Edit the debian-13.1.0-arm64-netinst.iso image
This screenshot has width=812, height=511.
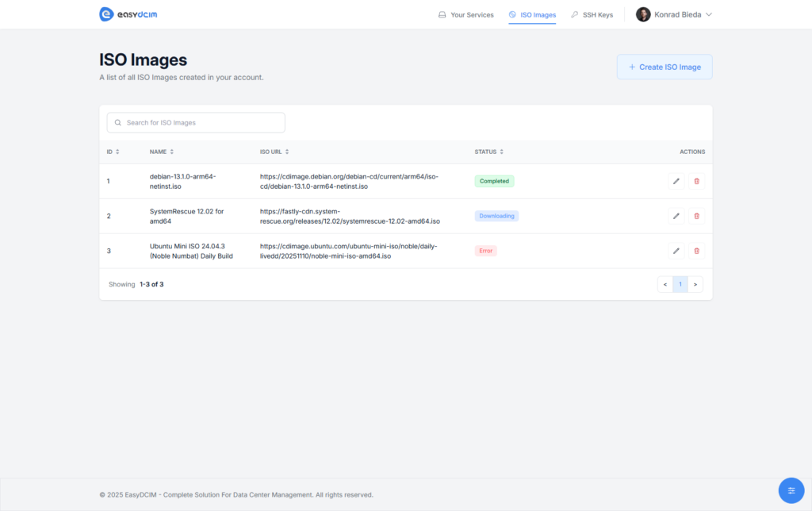click(x=676, y=181)
